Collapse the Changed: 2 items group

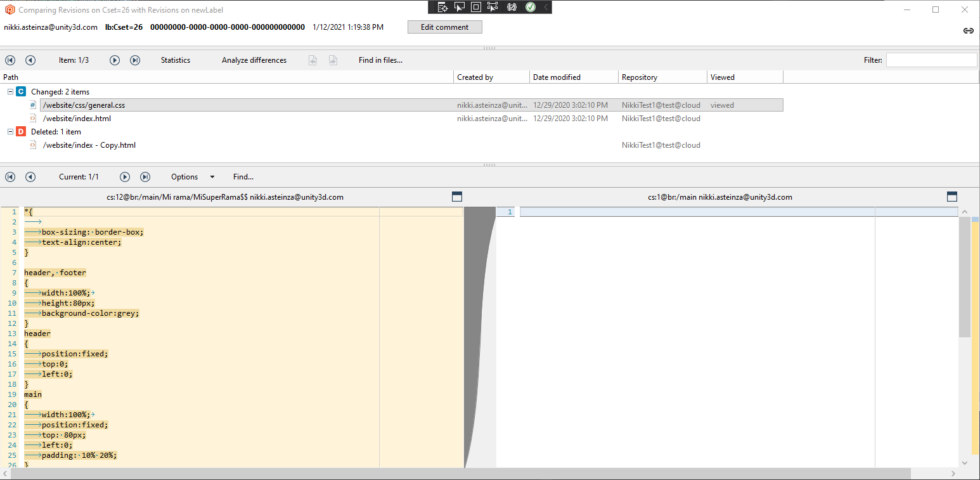(x=10, y=91)
